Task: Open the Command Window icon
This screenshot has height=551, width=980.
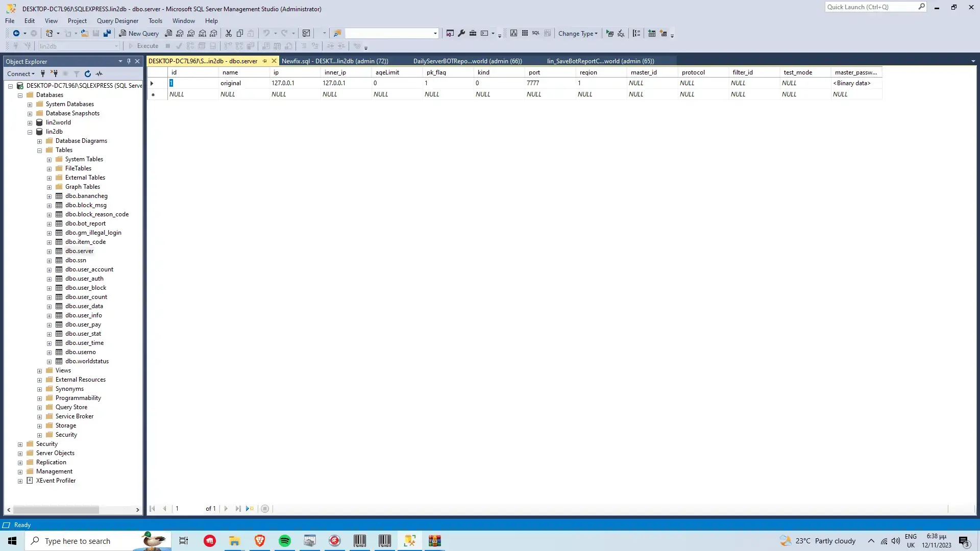Action: coord(484,33)
